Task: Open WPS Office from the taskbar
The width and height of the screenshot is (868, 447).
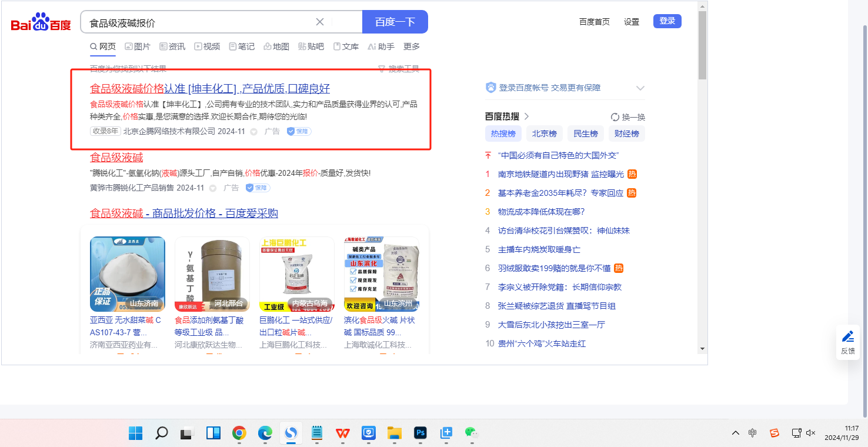Action: (342, 433)
